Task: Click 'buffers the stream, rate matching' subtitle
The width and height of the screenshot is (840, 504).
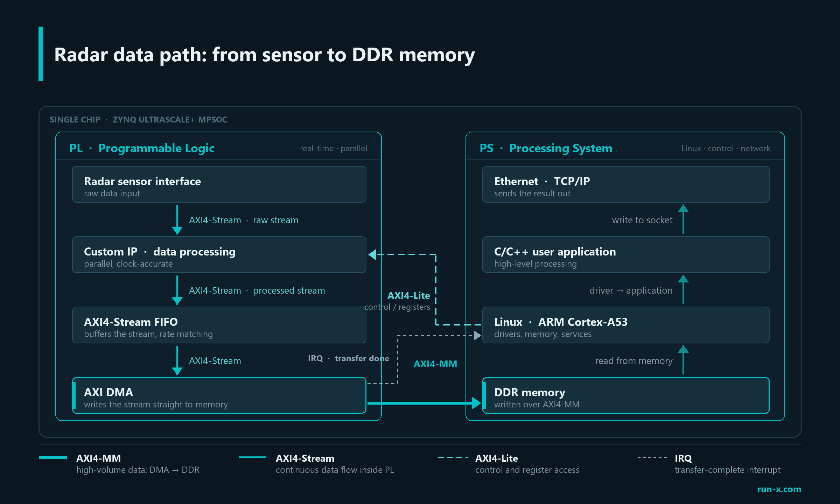Action: click(148, 334)
